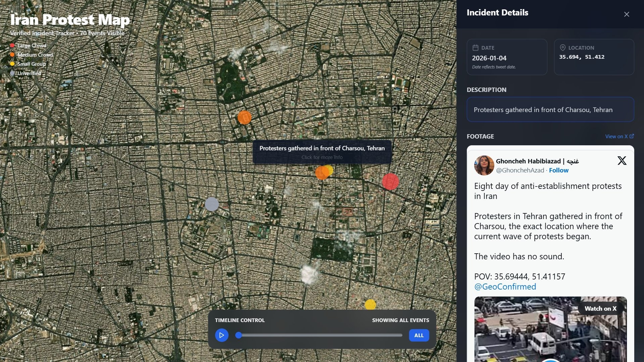Click Ghoncheh Habibiazad's profile avatar
Screen dimensions: 644x362
(484, 165)
